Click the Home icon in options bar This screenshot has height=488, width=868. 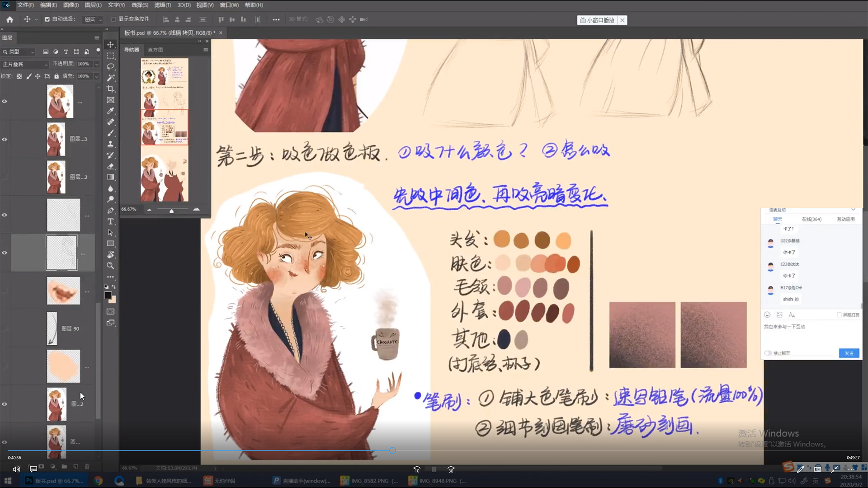[9, 19]
